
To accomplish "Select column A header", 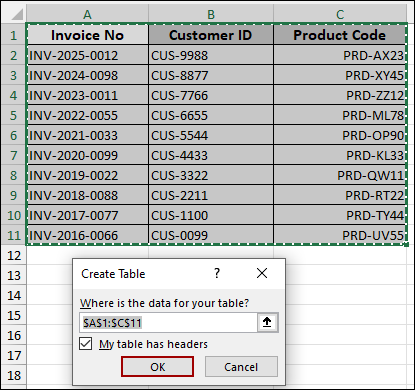I will (x=87, y=14).
